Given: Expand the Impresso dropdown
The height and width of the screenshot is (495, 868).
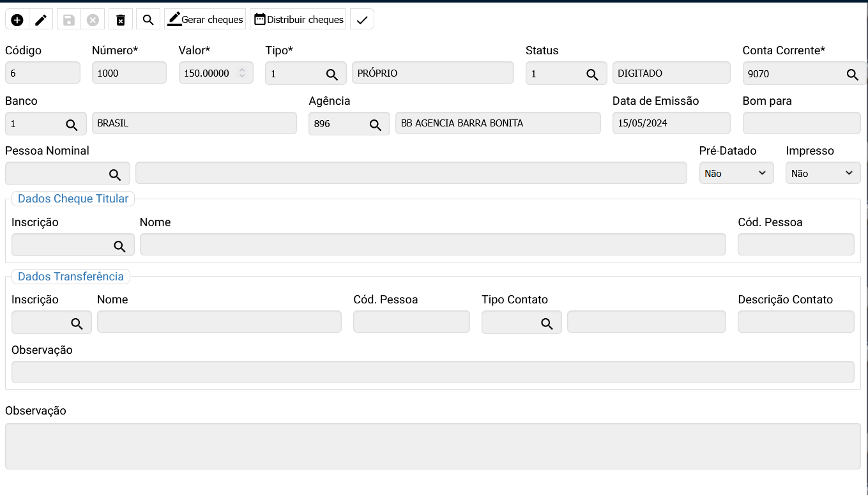Looking at the screenshot, I should [x=823, y=173].
